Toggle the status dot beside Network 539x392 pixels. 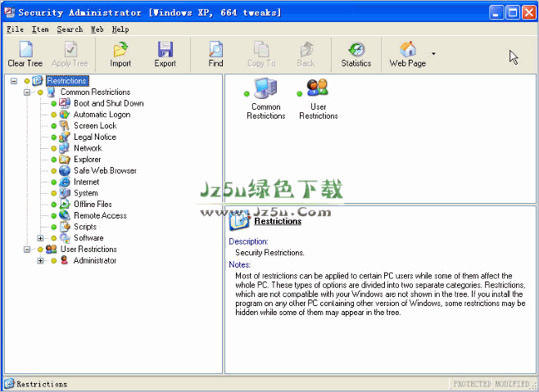[x=53, y=148]
